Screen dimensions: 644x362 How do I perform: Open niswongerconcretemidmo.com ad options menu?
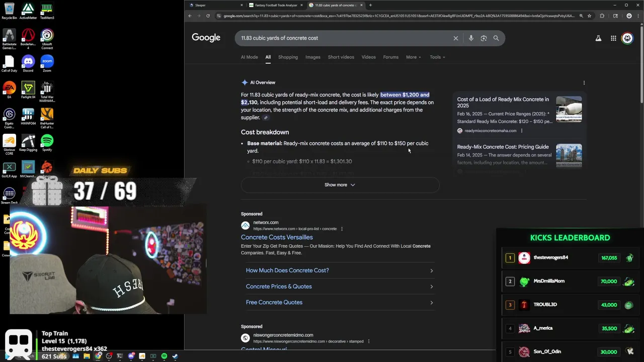tap(369, 341)
